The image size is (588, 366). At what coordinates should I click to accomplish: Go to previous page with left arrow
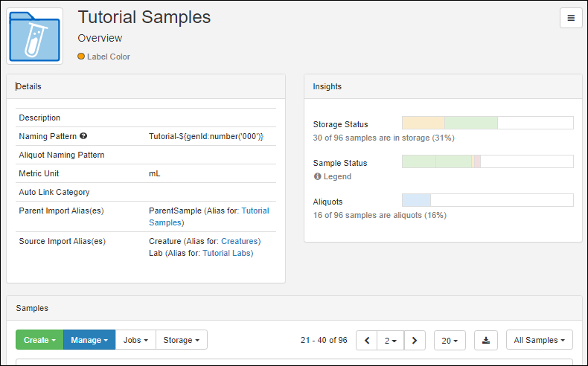367,340
